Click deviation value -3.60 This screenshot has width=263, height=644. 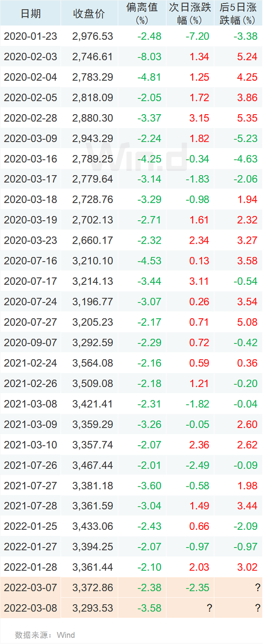pos(149,486)
